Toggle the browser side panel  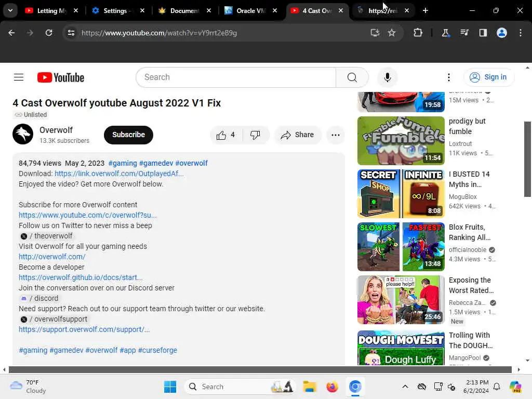coord(483,33)
